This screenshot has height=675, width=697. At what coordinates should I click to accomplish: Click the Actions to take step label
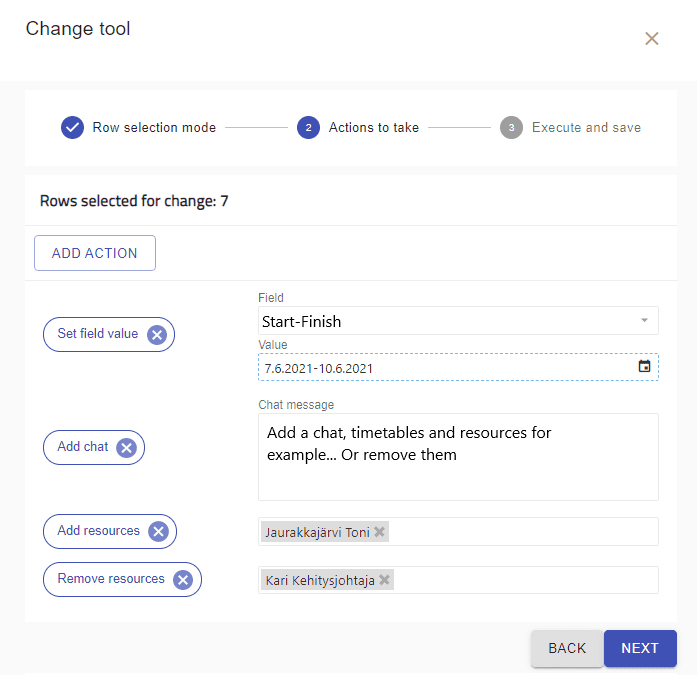coord(374,128)
